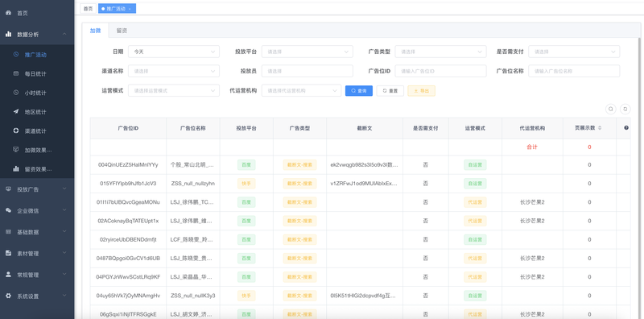The width and height of the screenshot is (644, 319).
Task: Collapse the 数据分析 menu chevron
Action: tap(64, 35)
